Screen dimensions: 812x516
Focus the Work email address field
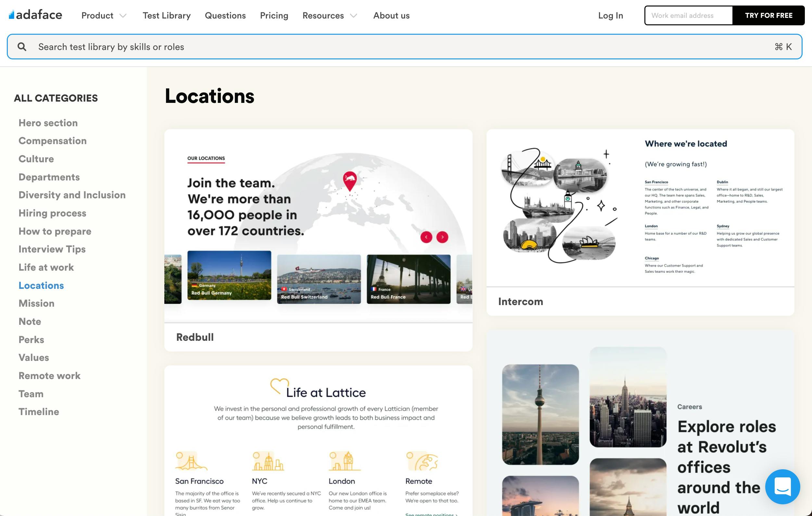coord(689,16)
